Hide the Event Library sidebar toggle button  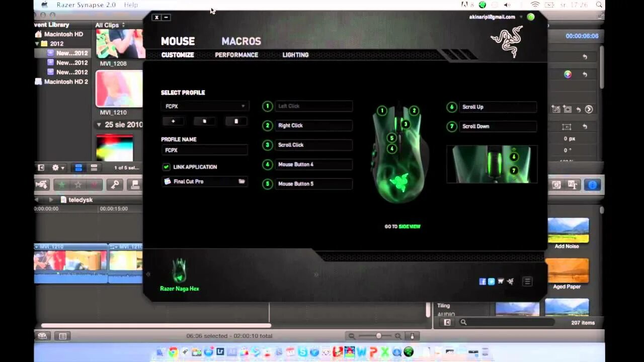click(x=41, y=168)
